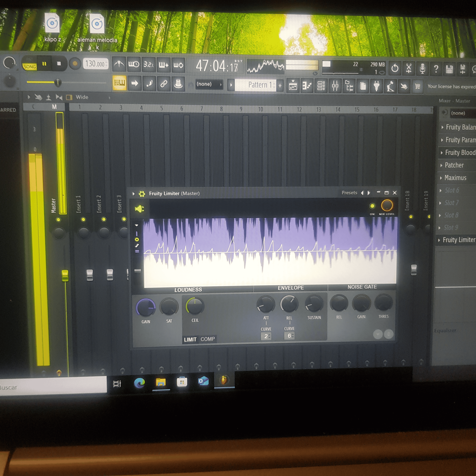The height and width of the screenshot is (476, 476).
Task: Click the undo history icon
Action: [x=395, y=68]
